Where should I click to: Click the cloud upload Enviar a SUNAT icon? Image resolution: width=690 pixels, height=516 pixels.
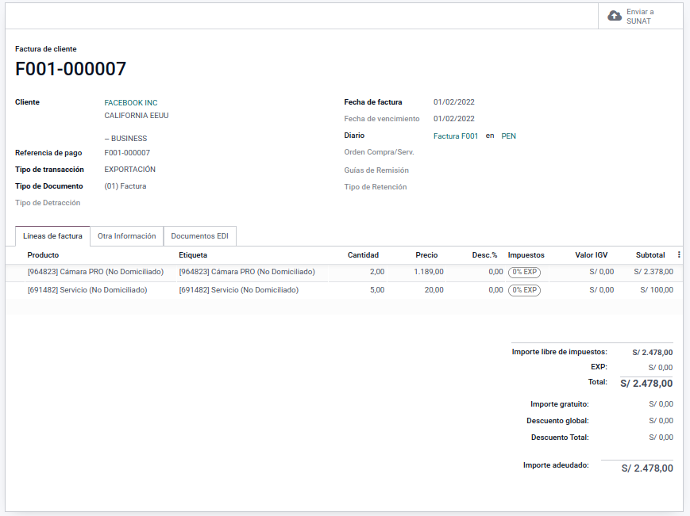coord(614,16)
